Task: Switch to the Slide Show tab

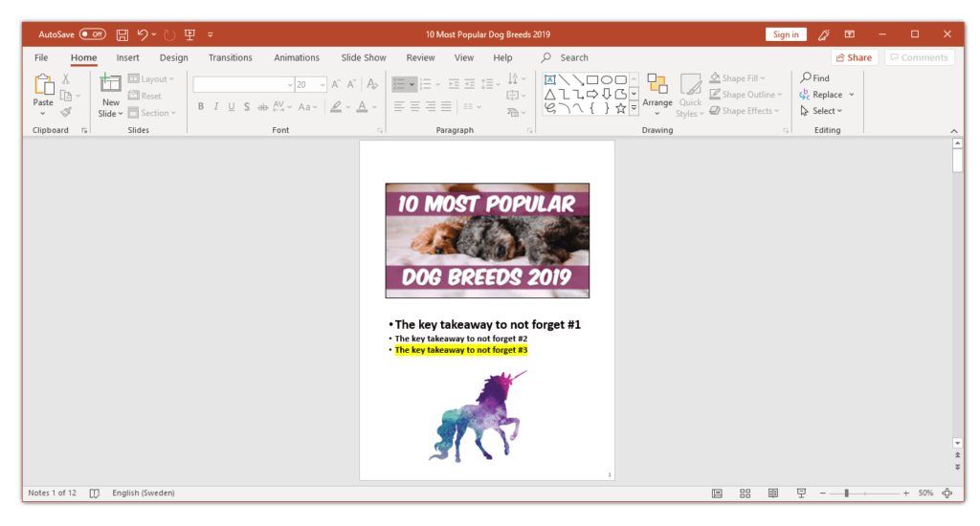Action: (x=364, y=57)
